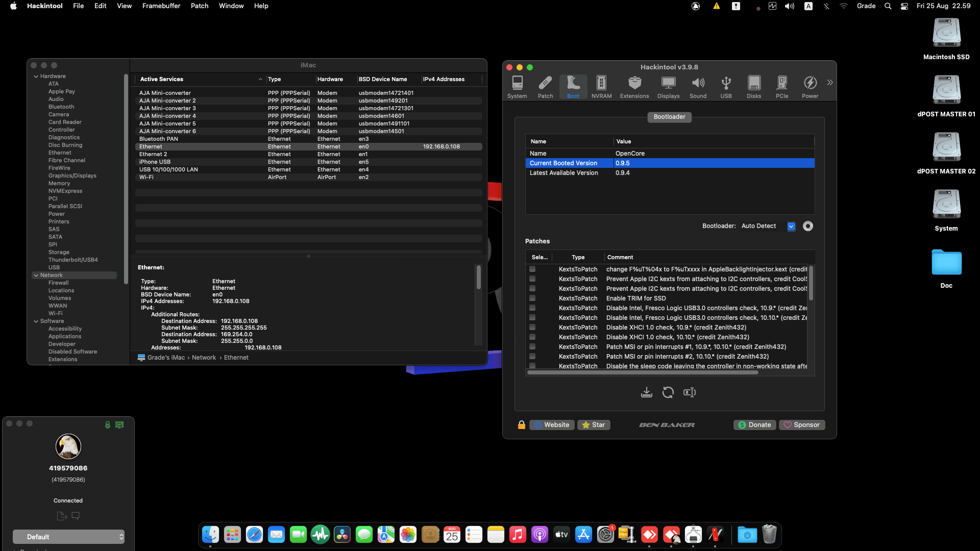980x551 pixels.
Task: Click the bootloader record button next to Auto Detect
Action: [x=808, y=226]
